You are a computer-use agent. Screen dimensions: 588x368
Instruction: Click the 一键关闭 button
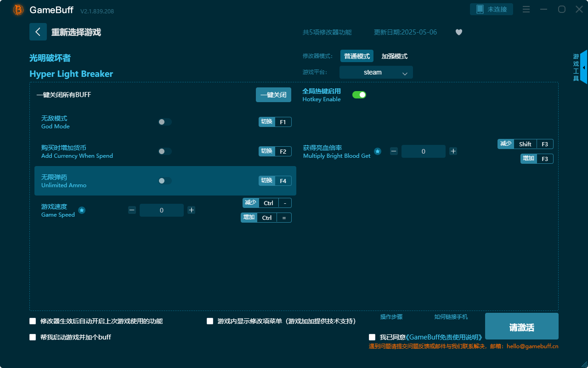(x=273, y=95)
